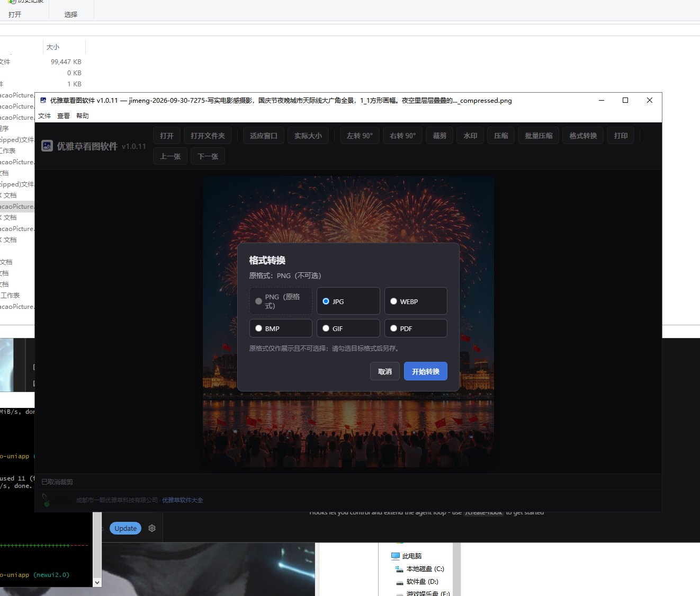The height and width of the screenshot is (596, 700).
Task: Click 开始转换 to start the conversion
Action: pyautogui.click(x=426, y=371)
